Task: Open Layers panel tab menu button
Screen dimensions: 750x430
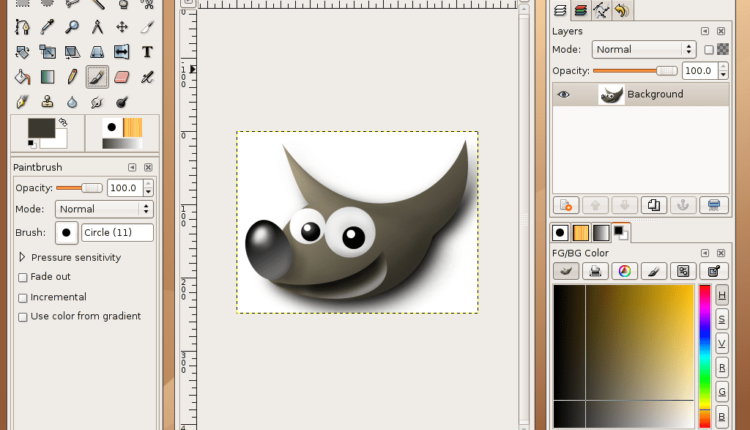Action: coord(705,31)
